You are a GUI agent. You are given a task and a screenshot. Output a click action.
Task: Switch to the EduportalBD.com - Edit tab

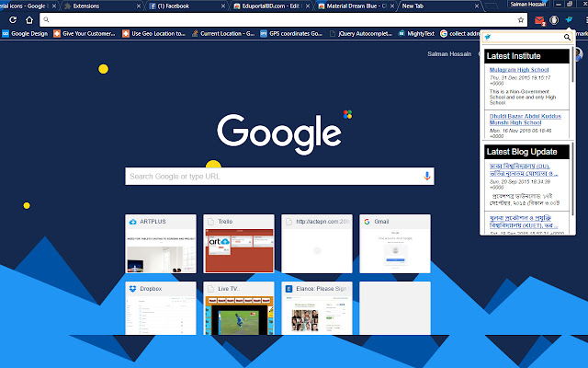click(x=270, y=6)
